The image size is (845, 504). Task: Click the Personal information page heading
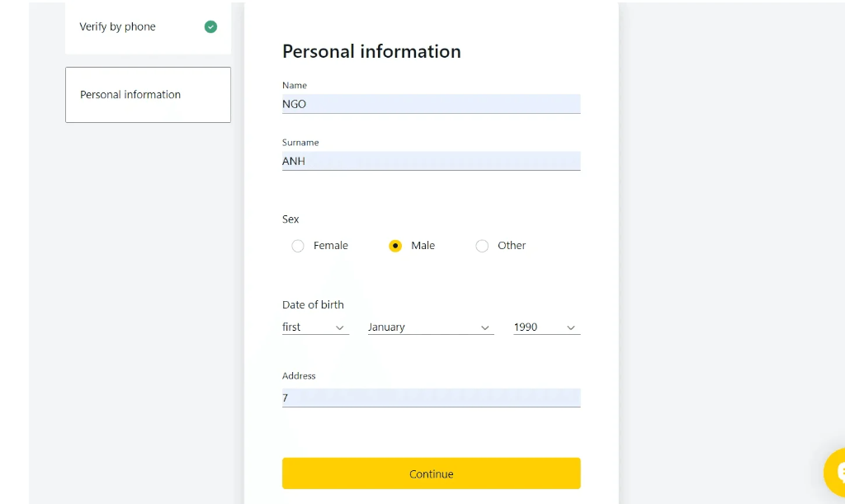click(x=371, y=51)
